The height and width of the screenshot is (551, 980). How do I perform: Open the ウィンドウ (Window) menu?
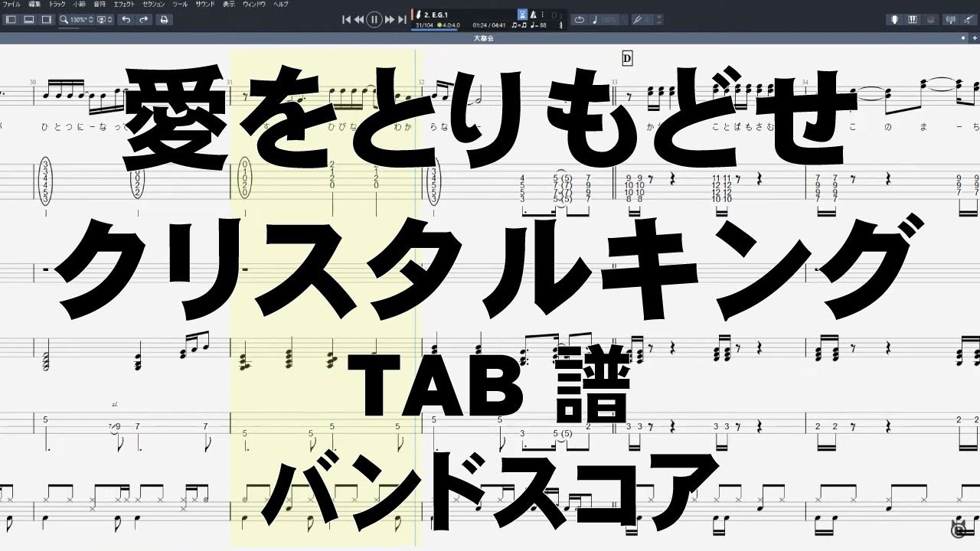click(x=254, y=5)
